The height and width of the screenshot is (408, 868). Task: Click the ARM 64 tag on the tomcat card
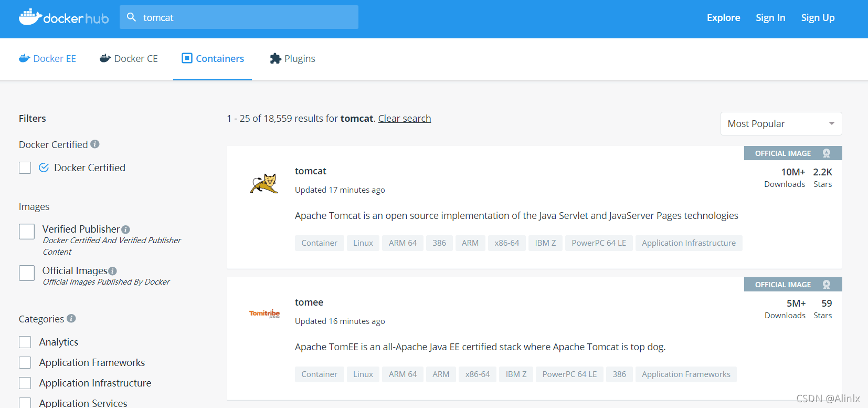403,243
